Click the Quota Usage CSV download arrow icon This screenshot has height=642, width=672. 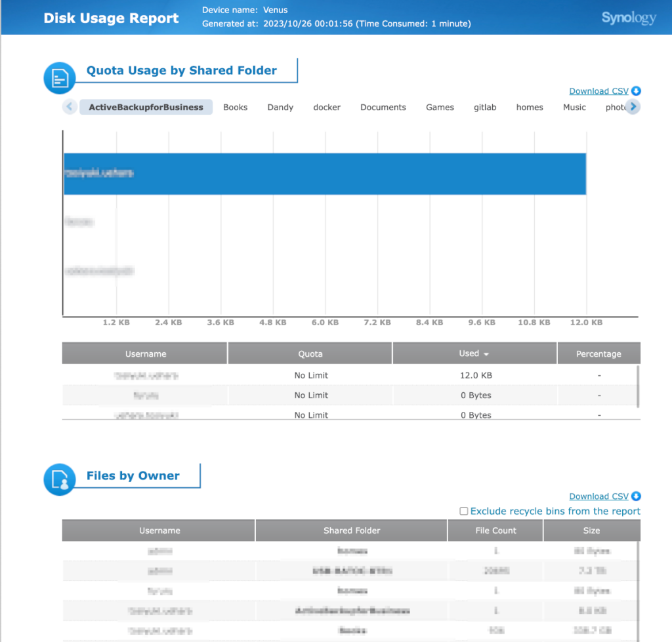(x=636, y=90)
